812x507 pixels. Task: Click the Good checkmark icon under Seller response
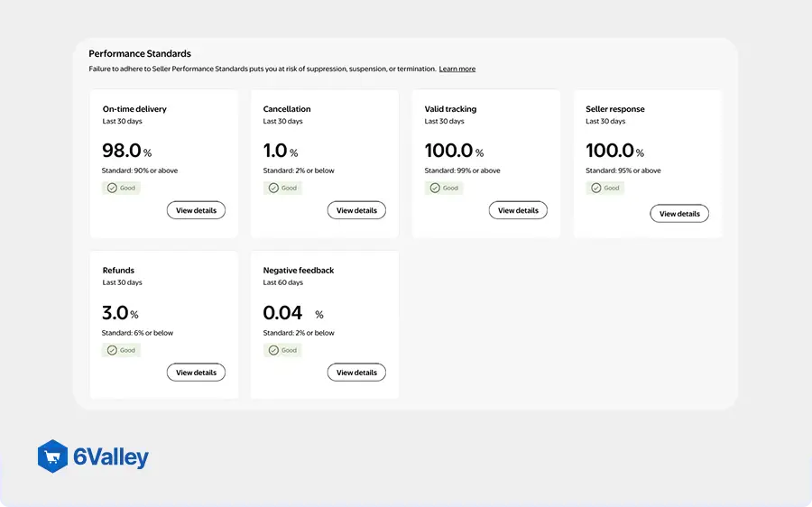coord(596,188)
